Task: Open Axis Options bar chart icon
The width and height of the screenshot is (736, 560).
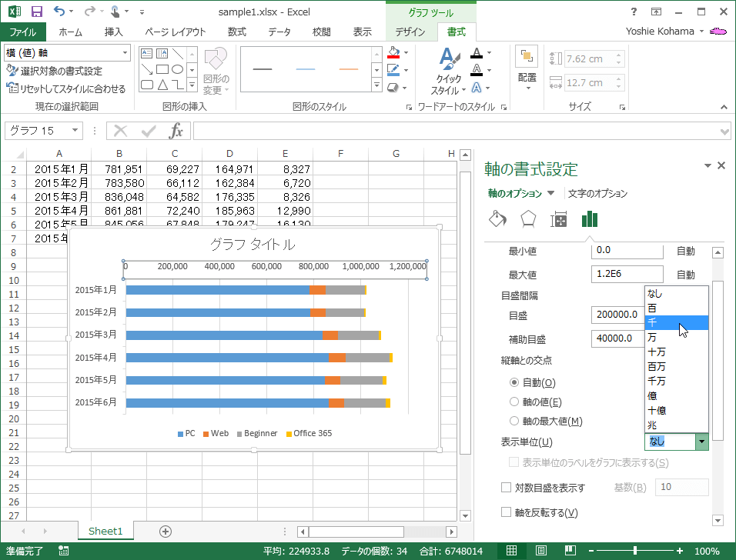Action: pyautogui.click(x=589, y=219)
